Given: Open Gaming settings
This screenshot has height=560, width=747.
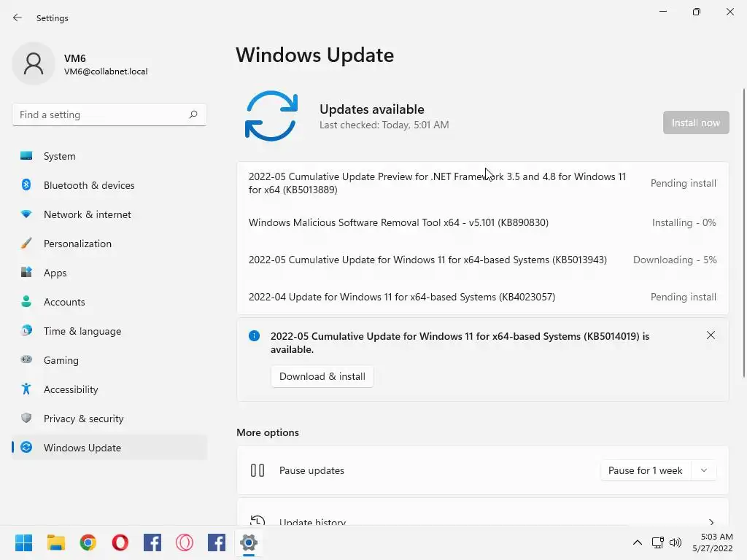Looking at the screenshot, I should (109, 360).
